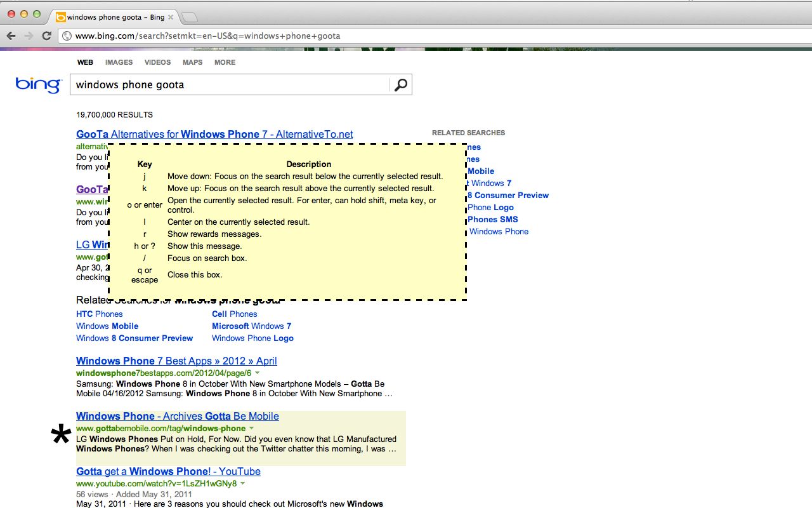Switch to MAPS search
The width and height of the screenshot is (812, 508).
[192, 62]
